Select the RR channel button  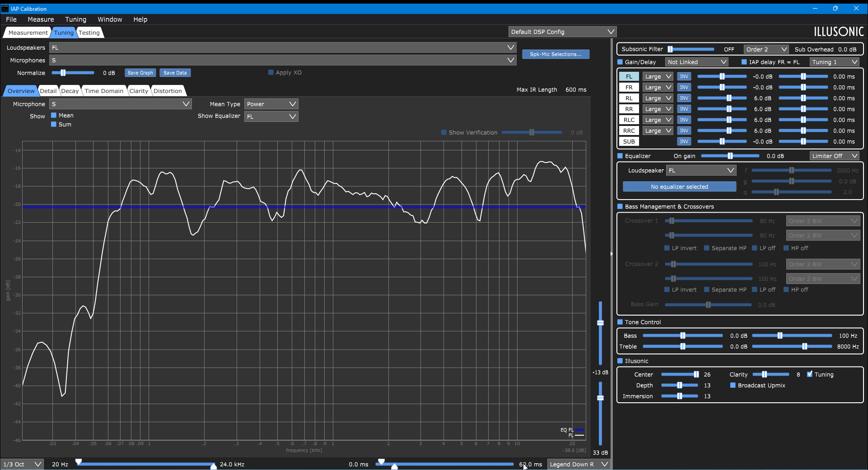(629, 109)
